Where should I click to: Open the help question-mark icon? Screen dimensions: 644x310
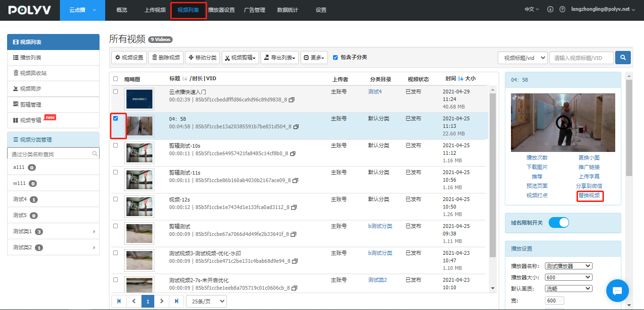pos(562,9)
